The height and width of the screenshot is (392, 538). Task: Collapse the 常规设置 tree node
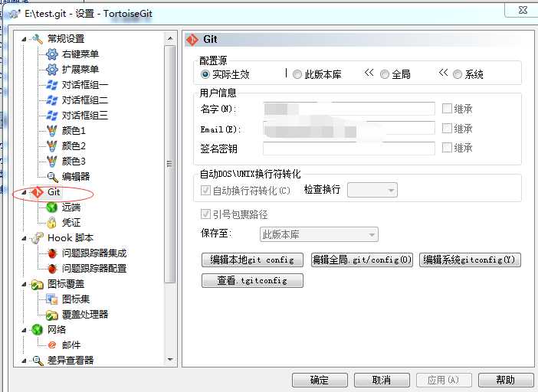click(x=24, y=39)
